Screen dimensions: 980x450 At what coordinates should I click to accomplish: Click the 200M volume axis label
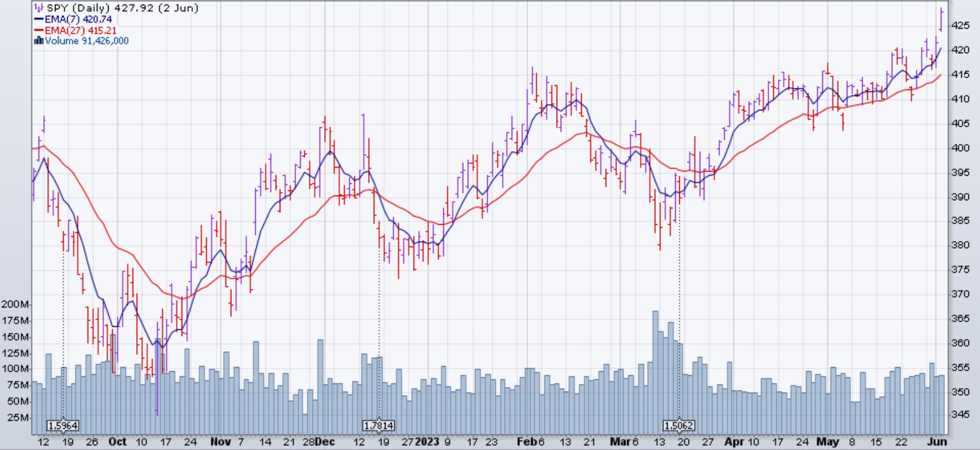(15, 304)
